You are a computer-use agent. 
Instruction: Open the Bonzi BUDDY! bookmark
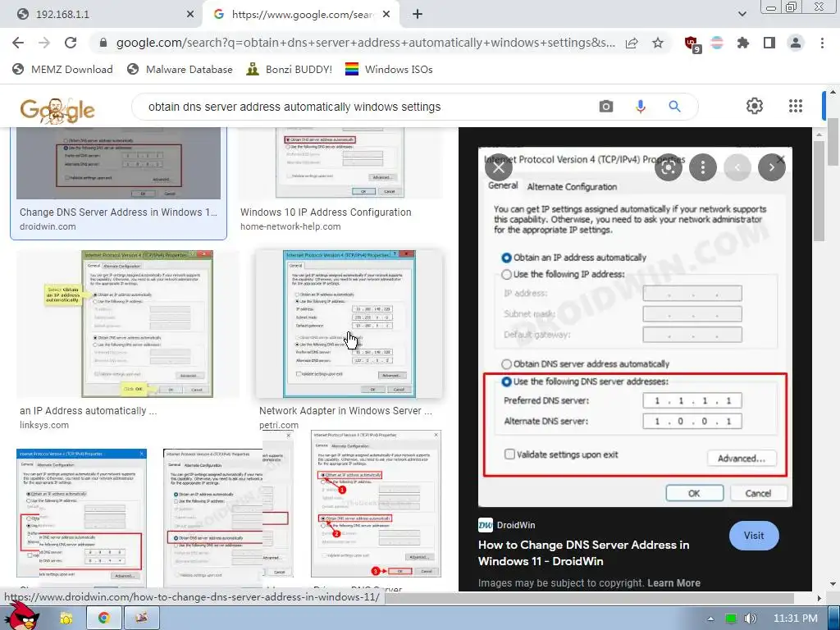point(290,69)
